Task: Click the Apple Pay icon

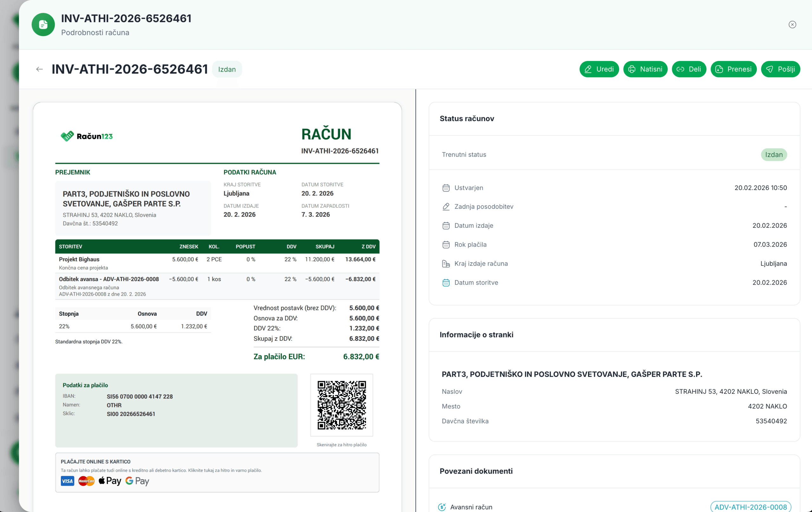Action: (110, 481)
